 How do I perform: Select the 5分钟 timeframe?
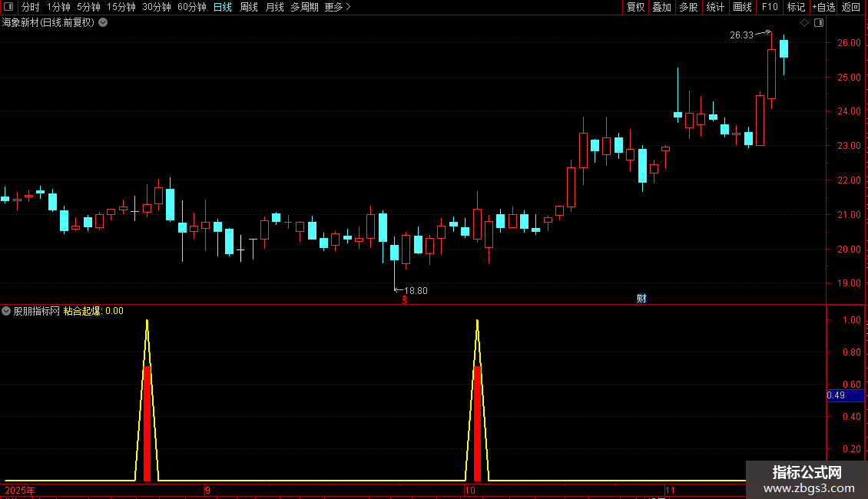88,7
